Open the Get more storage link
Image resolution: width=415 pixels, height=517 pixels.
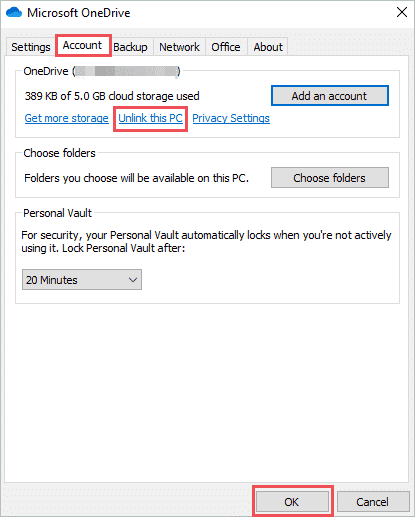pyautogui.click(x=67, y=118)
